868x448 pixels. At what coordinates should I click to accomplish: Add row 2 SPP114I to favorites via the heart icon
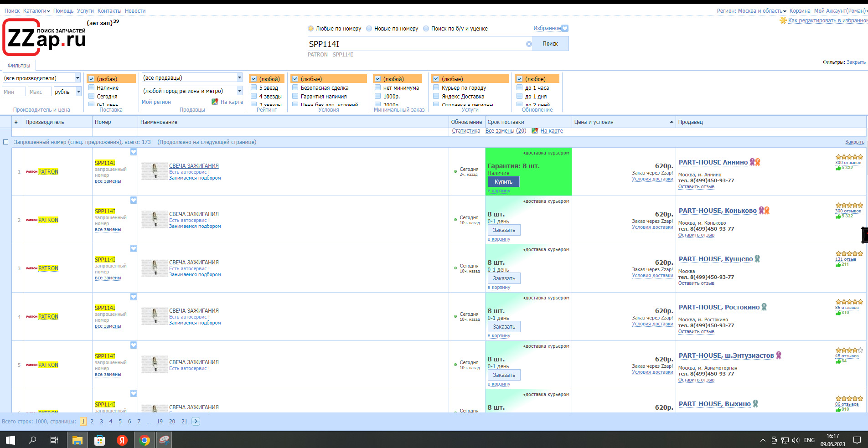[134, 200]
